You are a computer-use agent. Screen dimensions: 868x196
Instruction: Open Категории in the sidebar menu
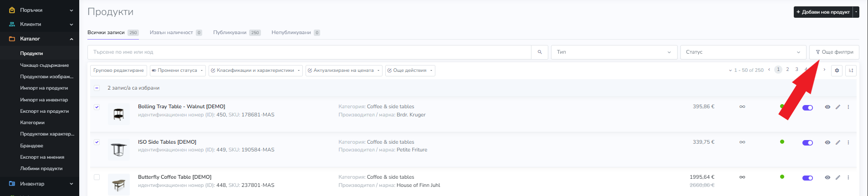pyautogui.click(x=32, y=123)
